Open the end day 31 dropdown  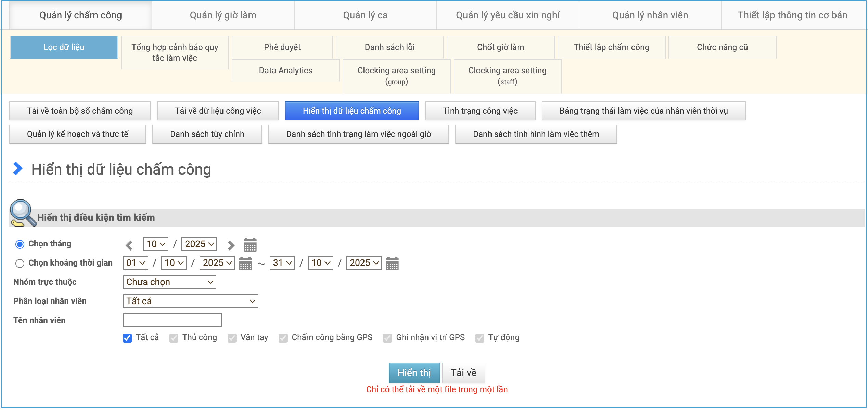tap(282, 263)
